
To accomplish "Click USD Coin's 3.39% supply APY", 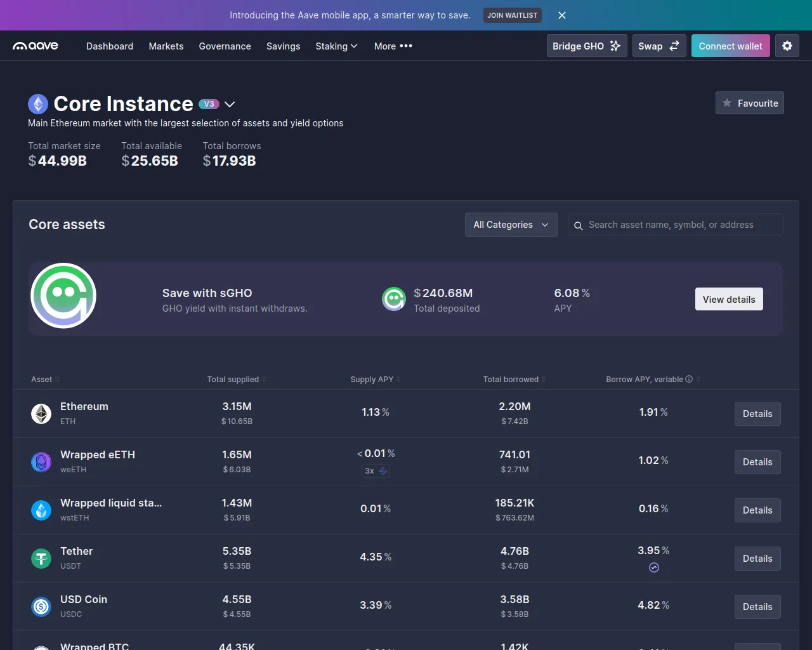I will (x=376, y=605).
